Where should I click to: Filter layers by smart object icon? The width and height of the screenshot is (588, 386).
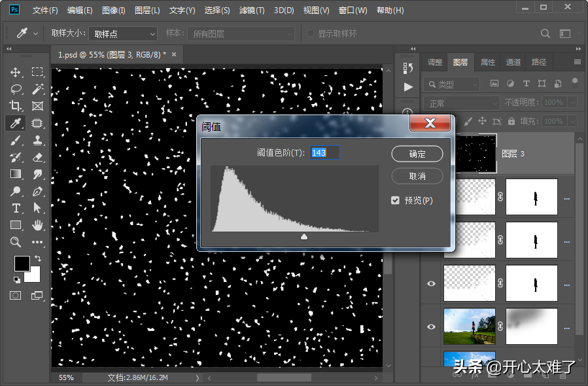558,83
